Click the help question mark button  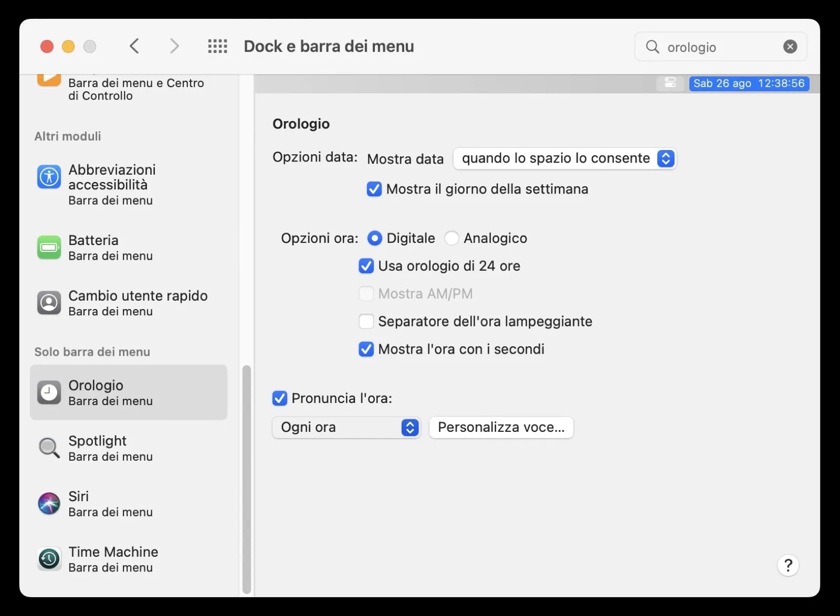787,566
